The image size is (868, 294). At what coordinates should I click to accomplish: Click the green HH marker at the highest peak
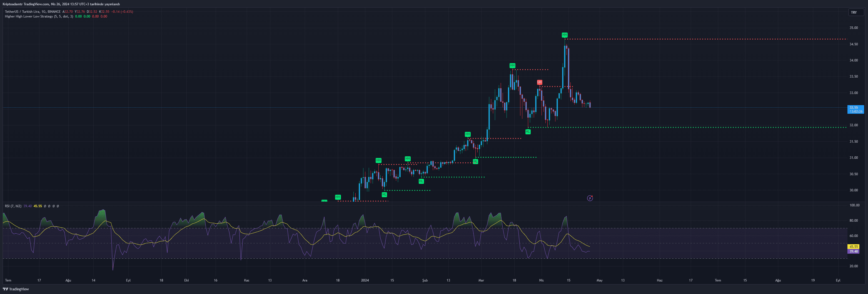click(564, 35)
